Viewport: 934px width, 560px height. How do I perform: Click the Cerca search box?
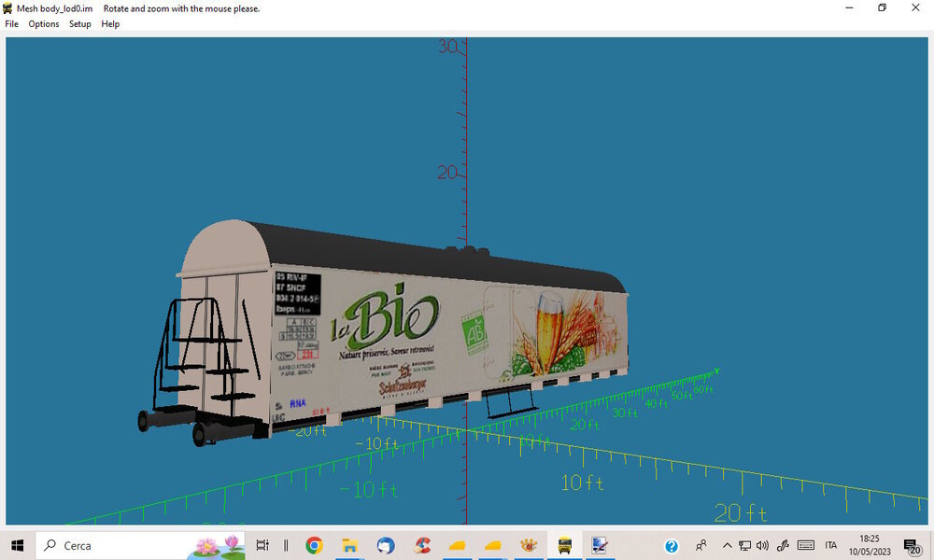(141, 545)
